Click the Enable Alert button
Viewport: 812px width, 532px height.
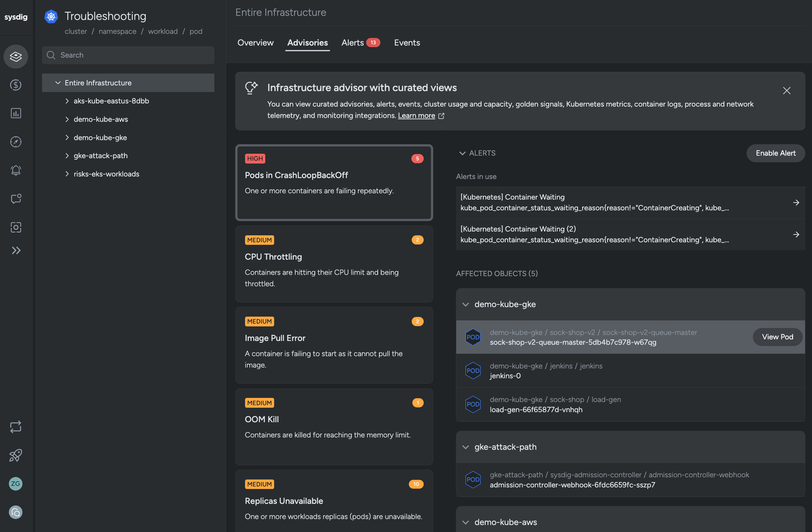(x=776, y=153)
